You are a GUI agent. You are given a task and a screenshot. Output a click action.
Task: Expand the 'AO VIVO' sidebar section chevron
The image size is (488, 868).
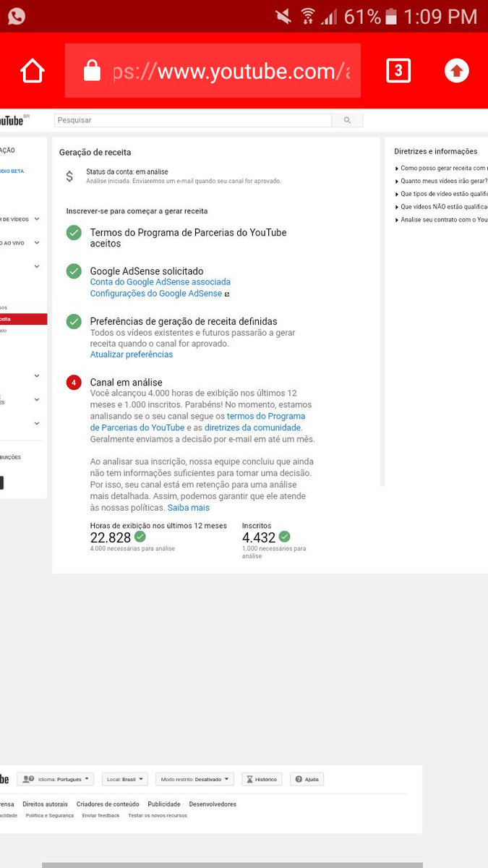[x=37, y=243]
